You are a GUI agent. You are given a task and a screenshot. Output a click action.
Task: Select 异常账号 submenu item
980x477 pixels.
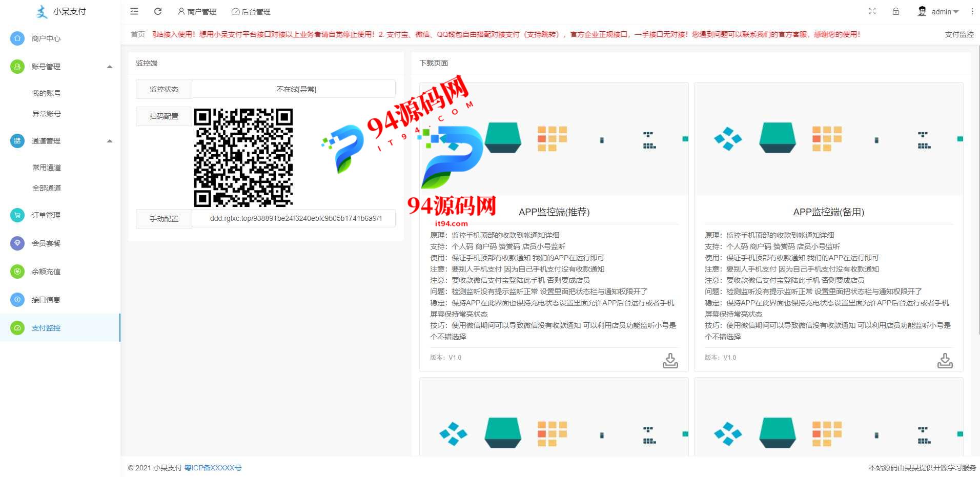(47, 114)
